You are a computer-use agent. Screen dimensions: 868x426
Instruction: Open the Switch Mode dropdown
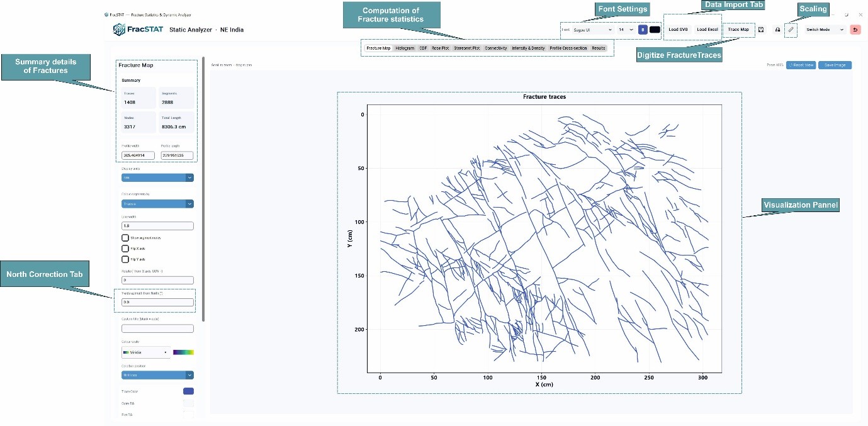pyautogui.click(x=825, y=30)
